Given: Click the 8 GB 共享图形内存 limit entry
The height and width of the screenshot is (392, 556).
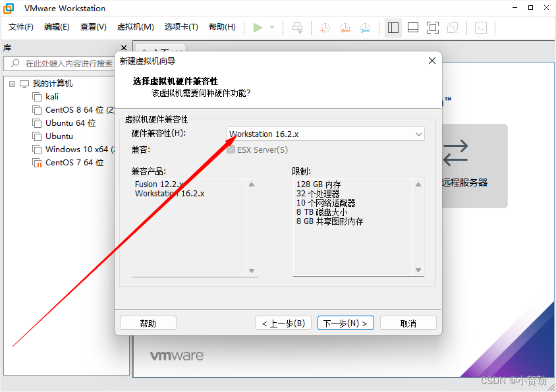Looking at the screenshot, I should 330,221.
